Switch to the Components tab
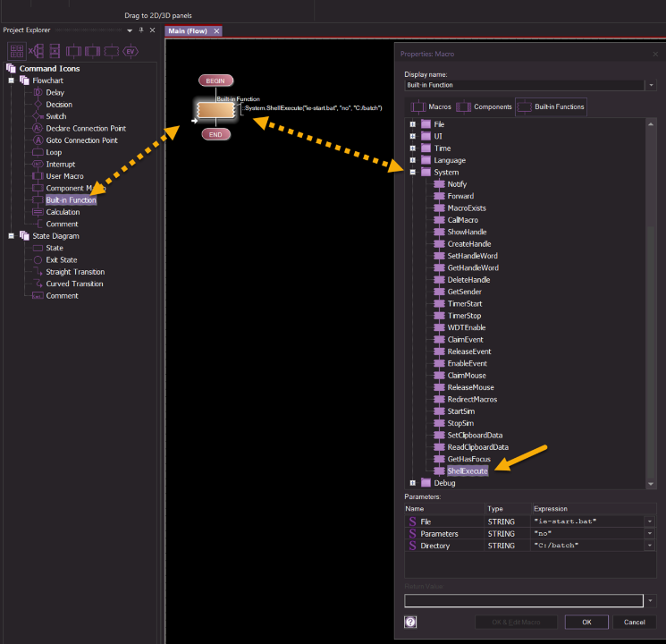Image resolution: width=666 pixels, height=644 pixels. click(x=485, y=106)
